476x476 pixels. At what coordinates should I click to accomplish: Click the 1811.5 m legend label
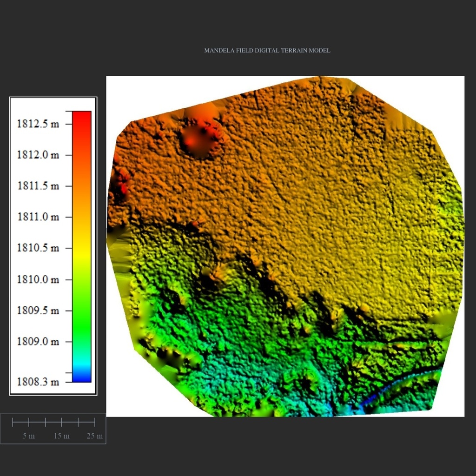(38, 186)
